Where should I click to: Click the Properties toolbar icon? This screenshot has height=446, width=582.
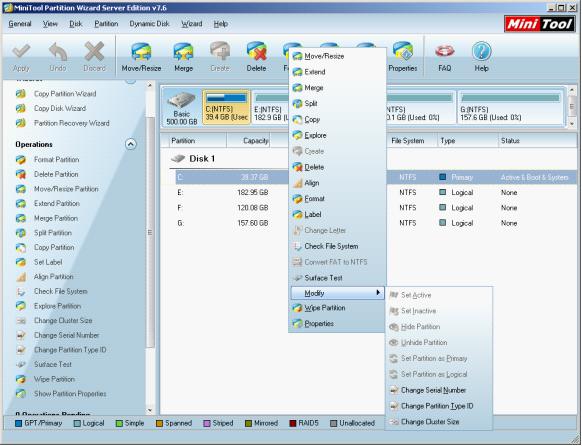tap(403, 57)
